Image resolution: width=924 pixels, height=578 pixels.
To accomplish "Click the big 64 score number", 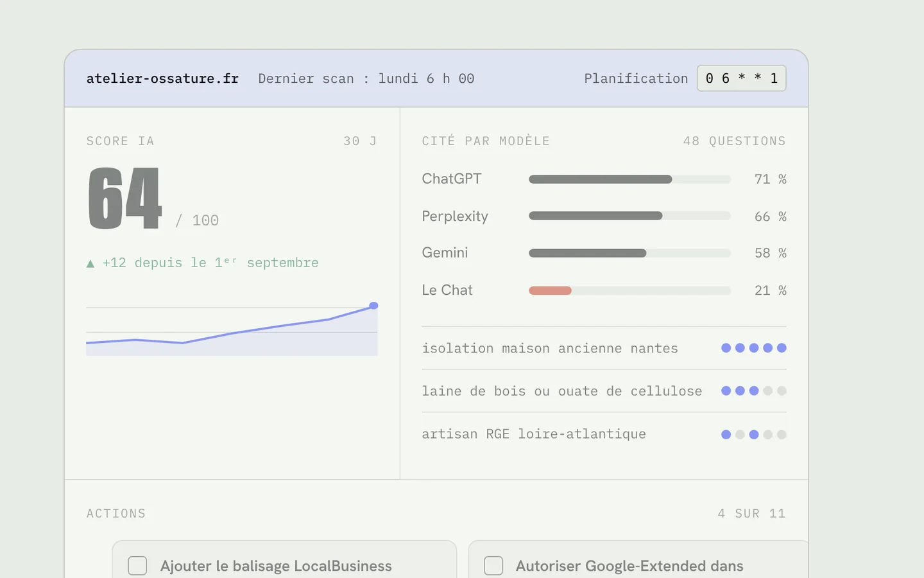I will [x=124, y=198].
